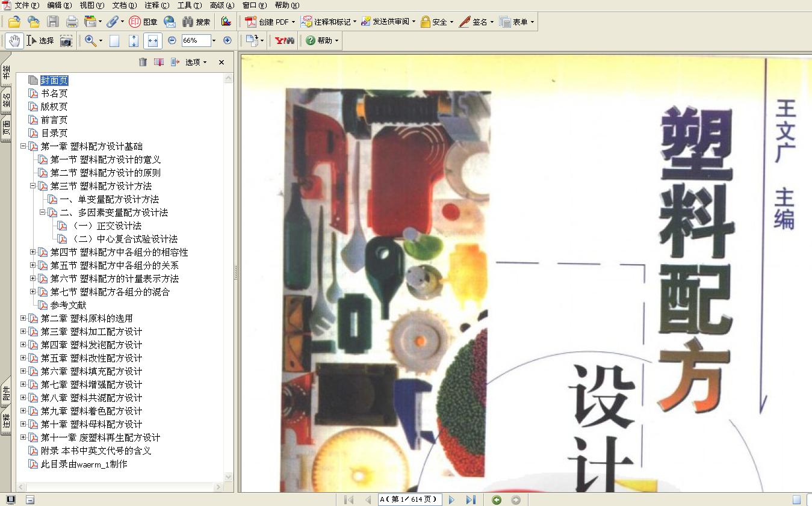Open the 编辑 menu

[59, 5]
